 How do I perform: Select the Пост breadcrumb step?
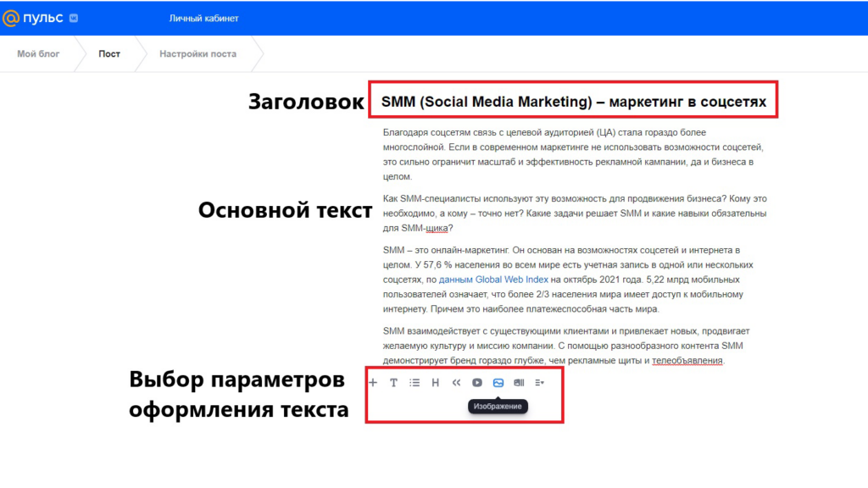tap(109, 54)
